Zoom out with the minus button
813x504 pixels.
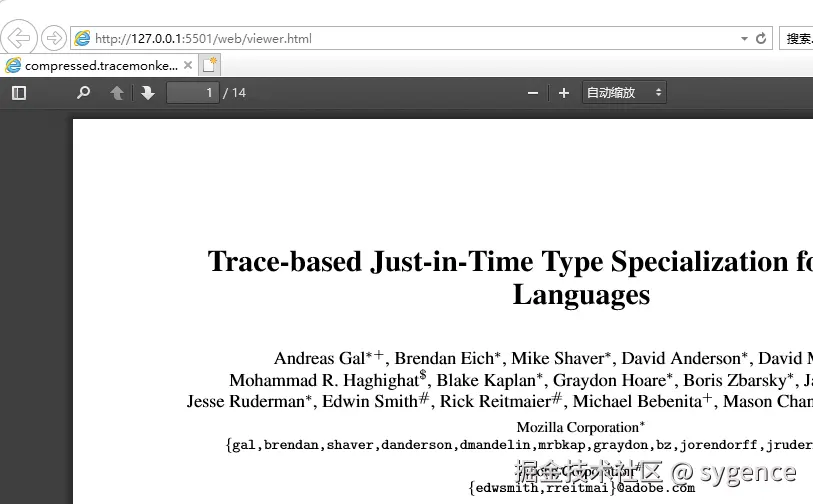click(x=533, y=93)
